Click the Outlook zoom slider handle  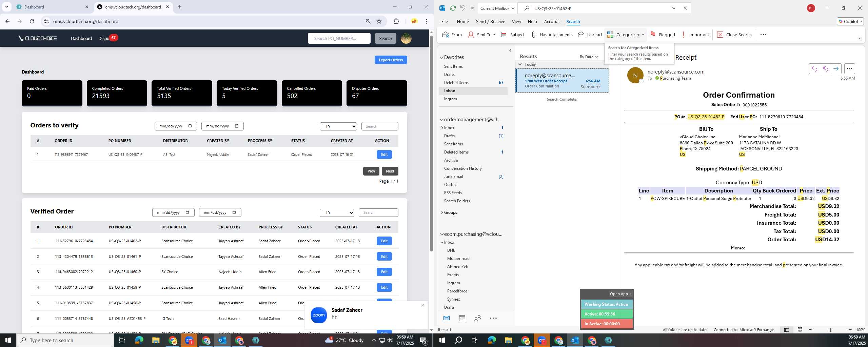[x=830, y=330]
